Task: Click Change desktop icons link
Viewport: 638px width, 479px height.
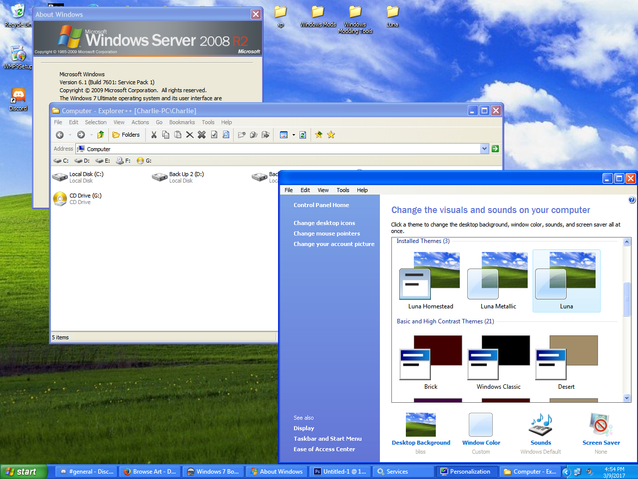Action: point(324,222)
